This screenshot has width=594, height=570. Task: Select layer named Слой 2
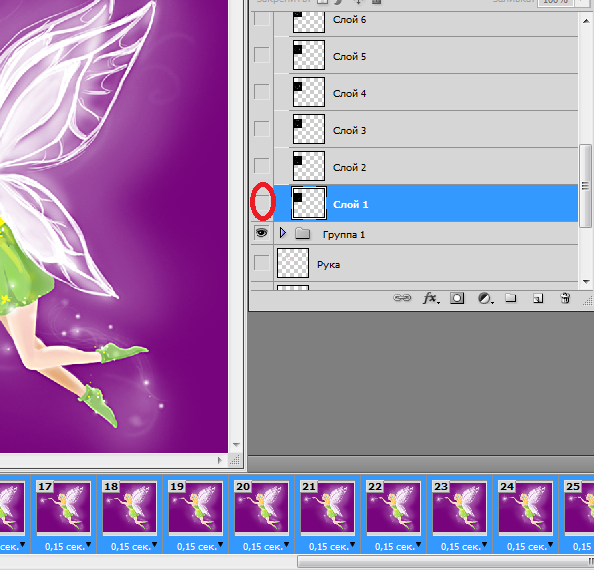[x=349, y=167]
